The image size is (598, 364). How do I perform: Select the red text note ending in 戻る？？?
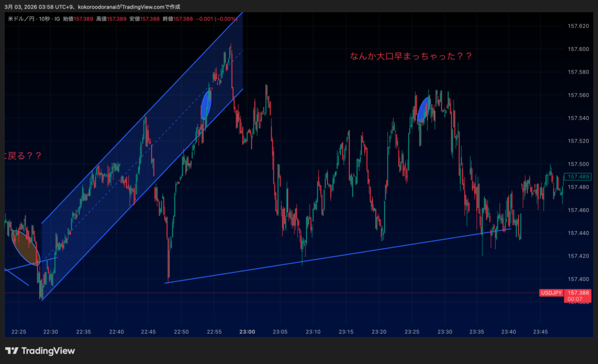click(22, 156)
